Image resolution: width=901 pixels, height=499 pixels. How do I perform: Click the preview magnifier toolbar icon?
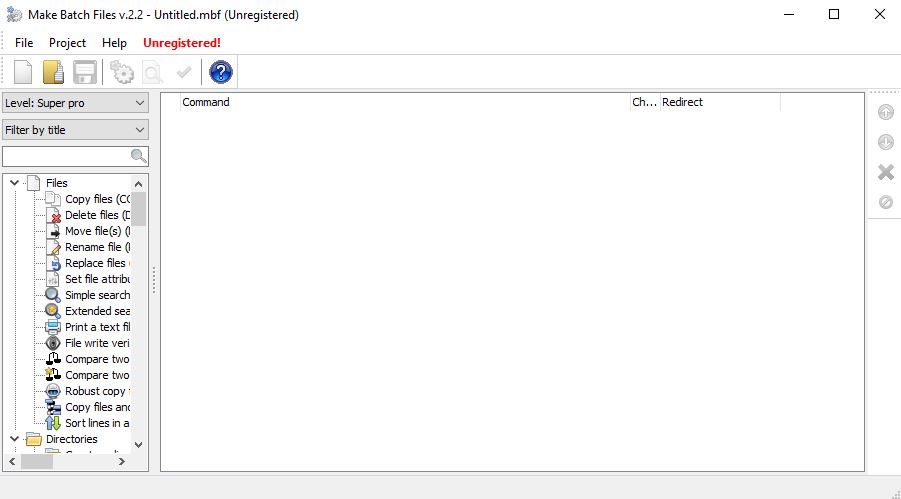point(152,73)
